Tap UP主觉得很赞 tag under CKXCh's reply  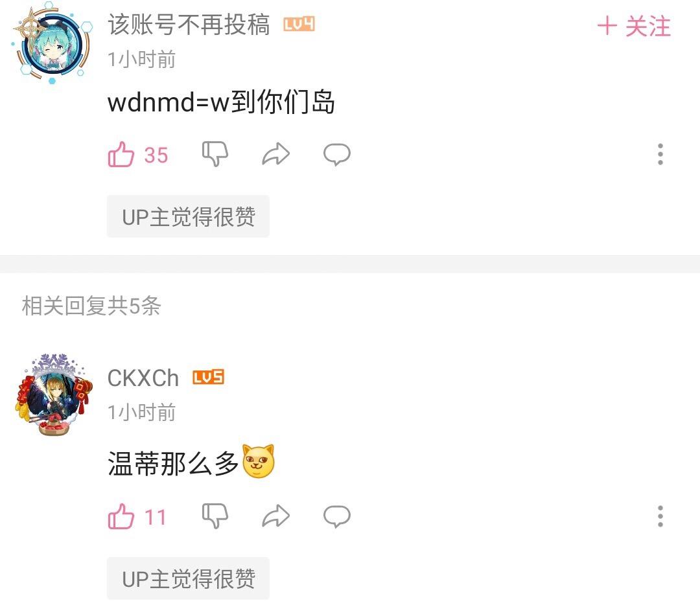coord(188,578)
